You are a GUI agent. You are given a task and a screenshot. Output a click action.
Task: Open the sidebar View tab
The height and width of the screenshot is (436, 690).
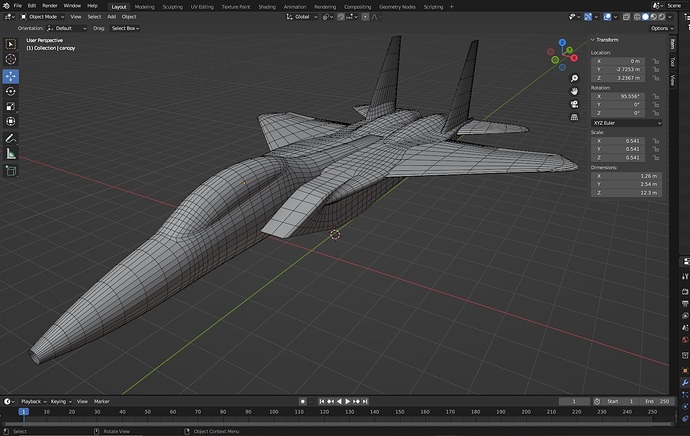[672, 80]
